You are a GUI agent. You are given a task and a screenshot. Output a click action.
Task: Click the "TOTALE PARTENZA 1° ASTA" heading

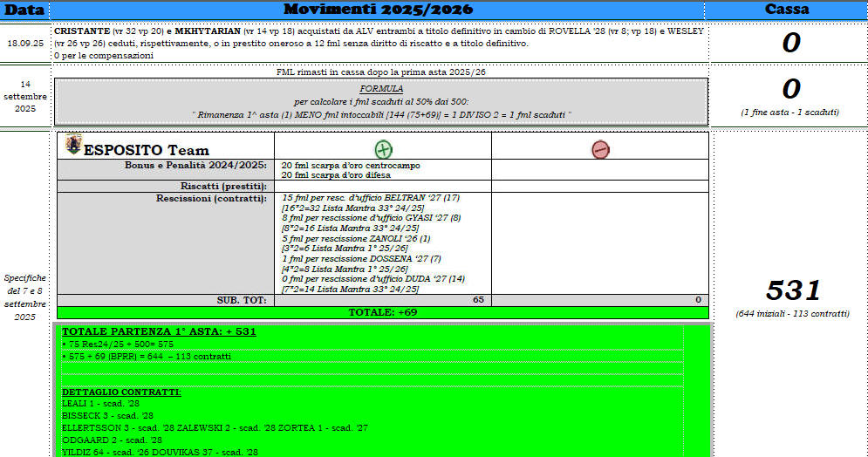click(x=159, y=331)
